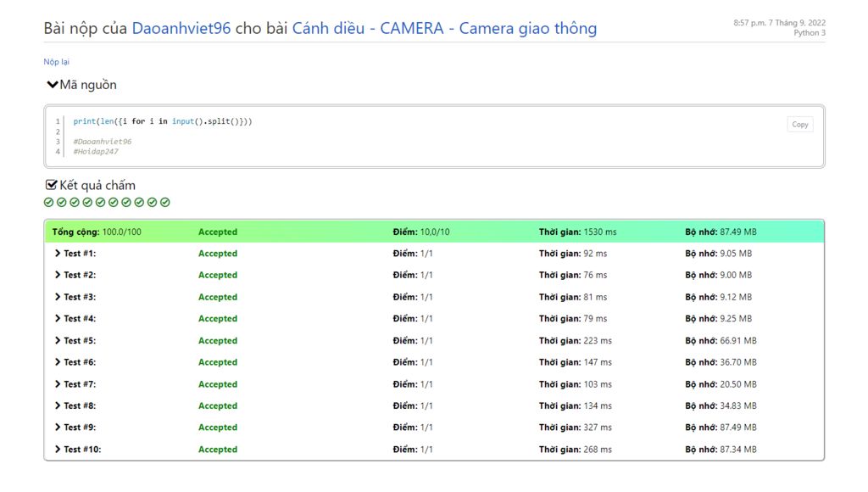
Task: Click the source code print line
Action: click(x=163, y=121)
